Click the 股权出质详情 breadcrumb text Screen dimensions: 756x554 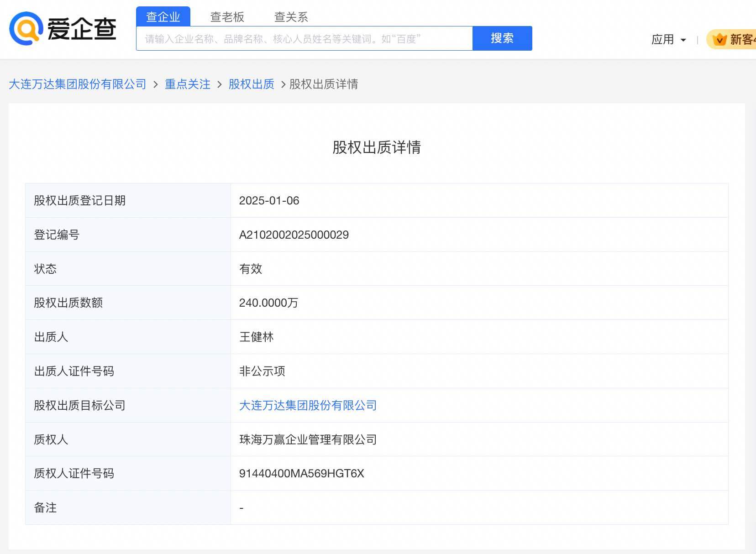tap(324, 84)
